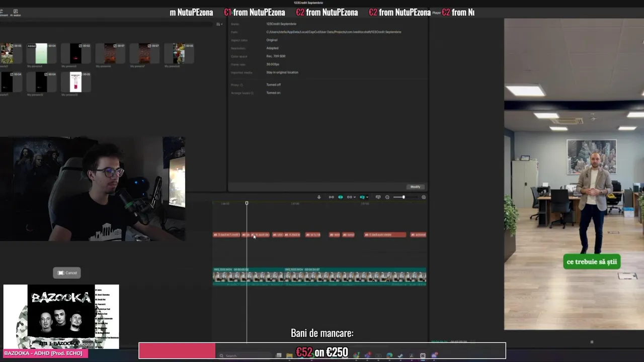The height and width of the screenshot is (362, 644).
Task: Select the first IMG video clip on the timeline
Action: tap(249, 277)
